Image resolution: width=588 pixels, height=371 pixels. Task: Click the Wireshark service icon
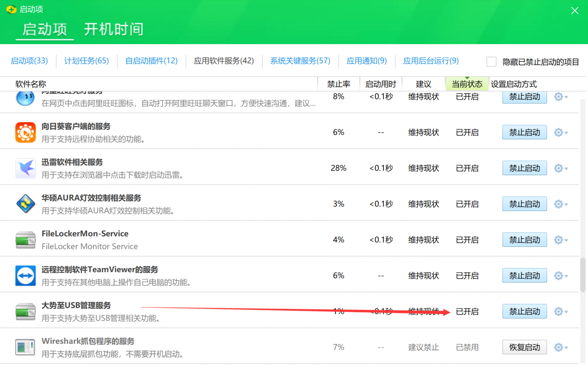[25, 347]
